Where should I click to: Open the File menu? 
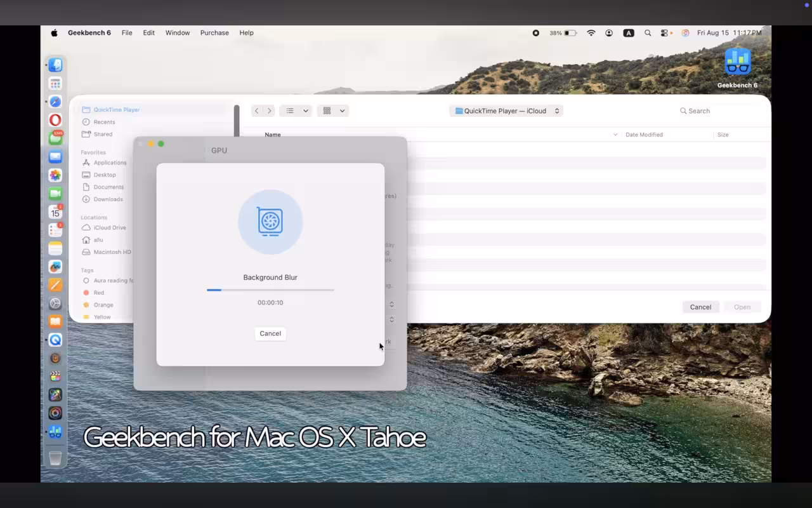click(x=127, y=33)
